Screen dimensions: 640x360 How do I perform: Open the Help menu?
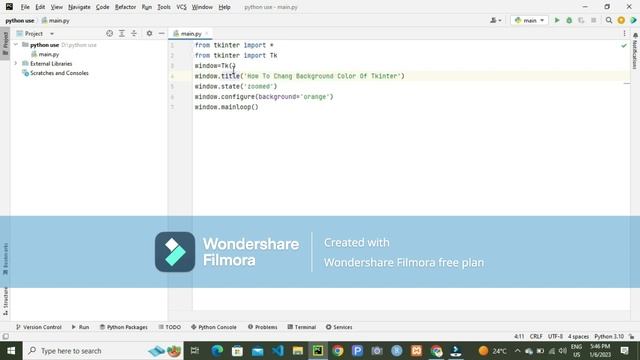pos(224,7)
